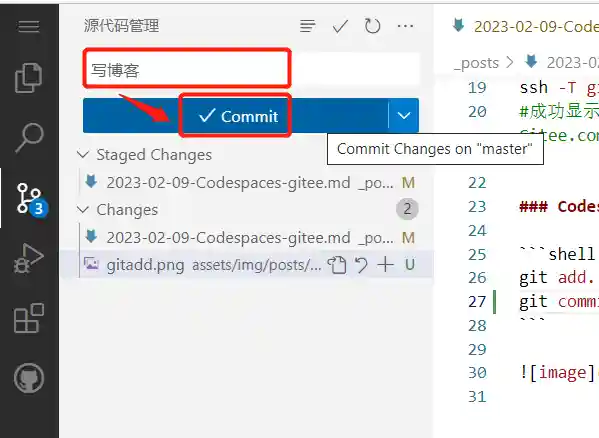599x438 pixels.
Task: Discard changes for gitadd.png
Action: click(361, 265)
